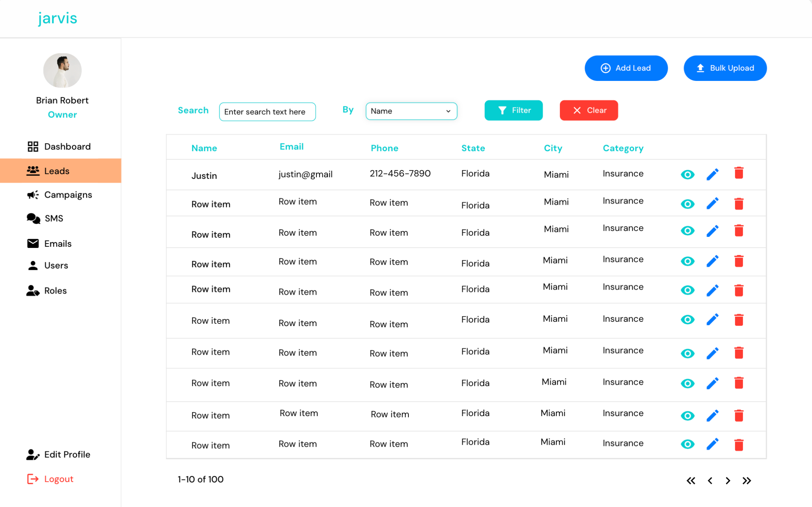
Task: Click the Bulk Upload button
Action: click(x=725, y=68)
